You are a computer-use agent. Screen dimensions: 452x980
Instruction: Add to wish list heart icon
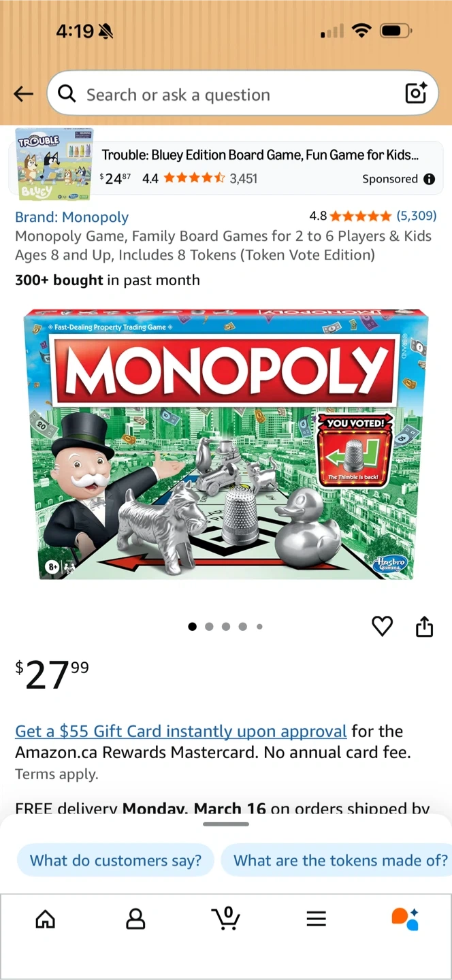pos(383,626)
